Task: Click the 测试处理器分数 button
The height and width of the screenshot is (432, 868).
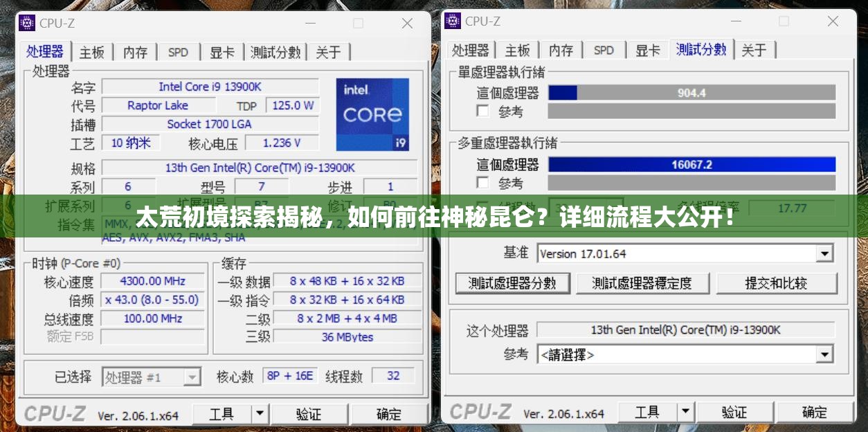Action: tap(512, 283)
